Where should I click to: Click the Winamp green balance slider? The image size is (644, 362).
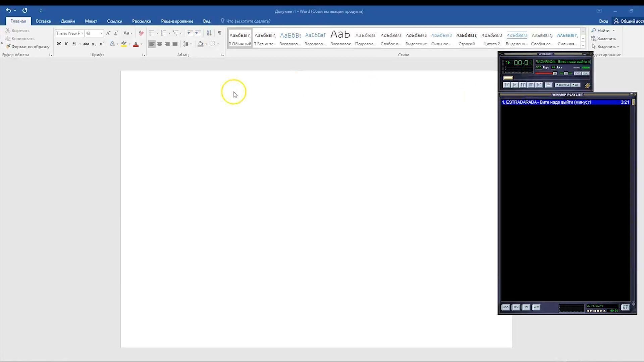pyautogui.click(x=566, y=73)
